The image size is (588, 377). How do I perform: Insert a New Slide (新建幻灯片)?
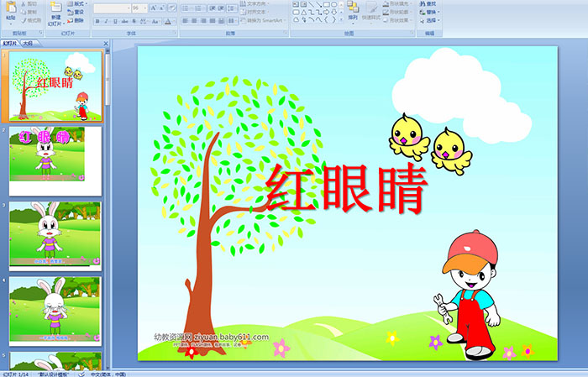(x=56, y=16)
